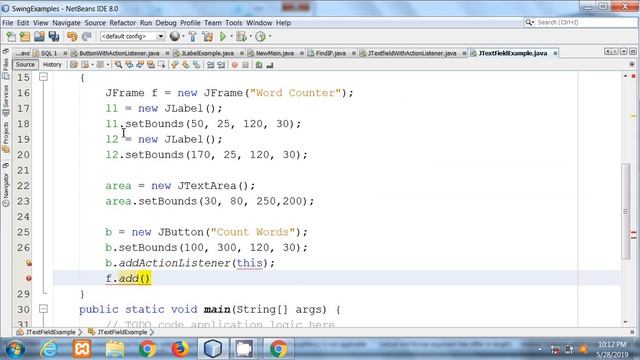Click the Uncomment icon at end of editor toolbar
This screenshot has width=640, height=360.
coord(270,65)
